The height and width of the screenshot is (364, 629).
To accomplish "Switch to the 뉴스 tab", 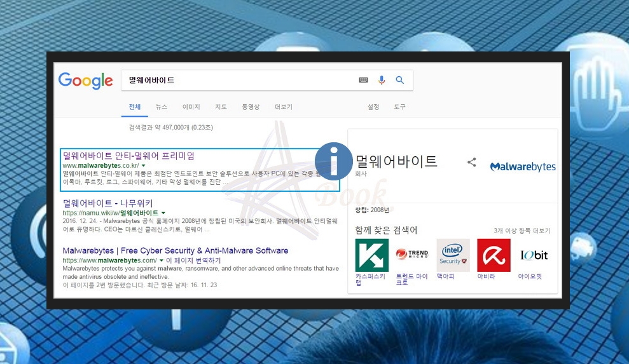I will coord(162,107).
